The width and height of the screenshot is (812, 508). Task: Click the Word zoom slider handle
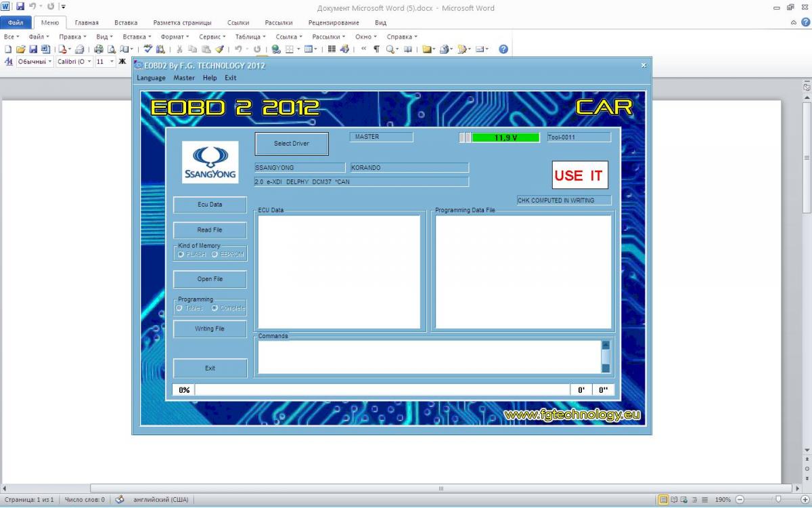(777, 500)
